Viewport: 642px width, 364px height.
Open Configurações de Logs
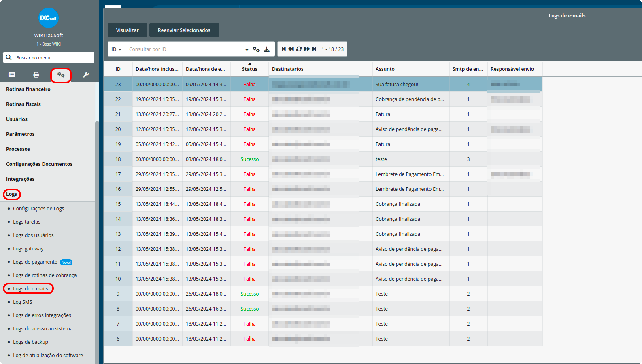pyautogui.click(x=38, y=209)
